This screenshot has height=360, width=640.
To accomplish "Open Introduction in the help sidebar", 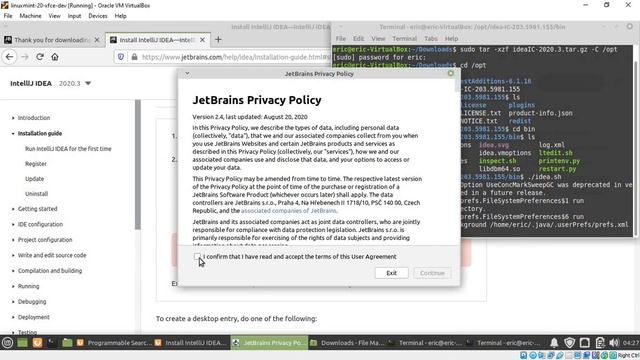I will [34, 118].
